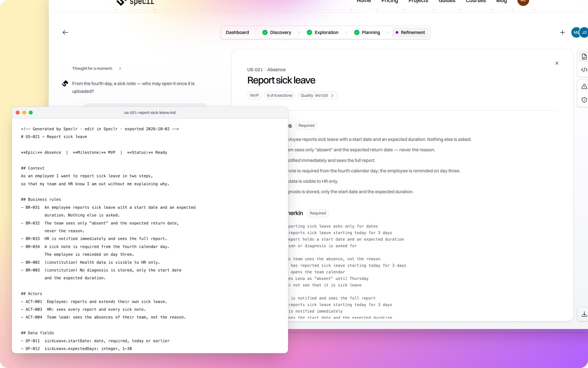Click the download icon in sidebar
The height and width of the screenshot is (368, 588).
click(584, 314)
